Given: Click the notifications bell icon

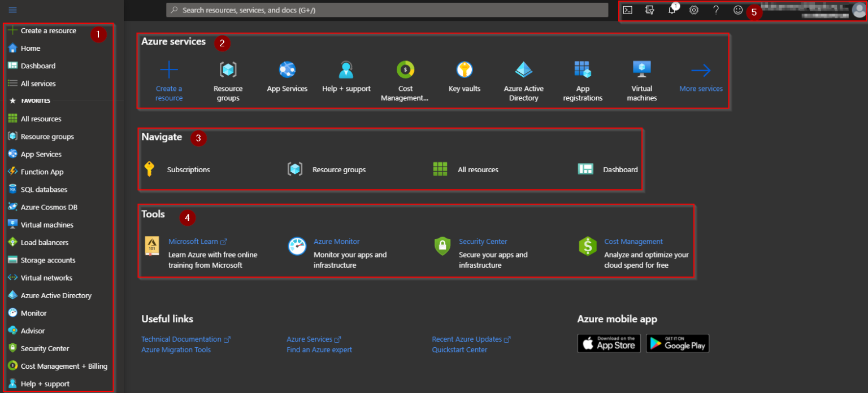Looking at the screenshot, I should [x=671, y=10].
